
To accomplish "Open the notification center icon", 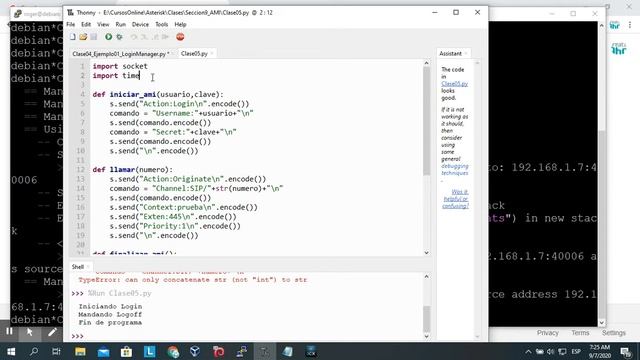I will (x=626, y=351).
